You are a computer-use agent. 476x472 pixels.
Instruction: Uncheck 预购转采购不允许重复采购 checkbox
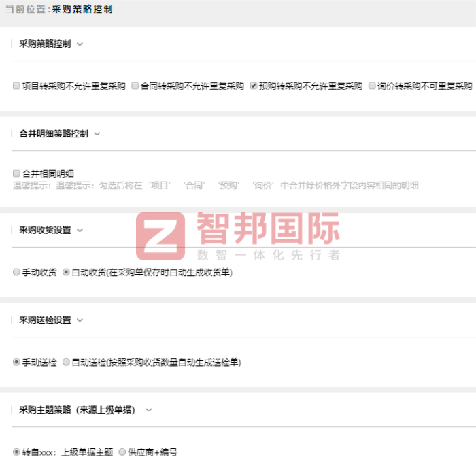point(254,86)
